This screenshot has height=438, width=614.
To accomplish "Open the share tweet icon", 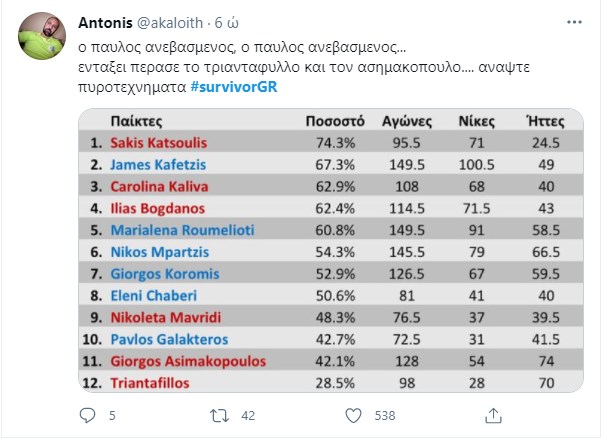I will (493, 415).
